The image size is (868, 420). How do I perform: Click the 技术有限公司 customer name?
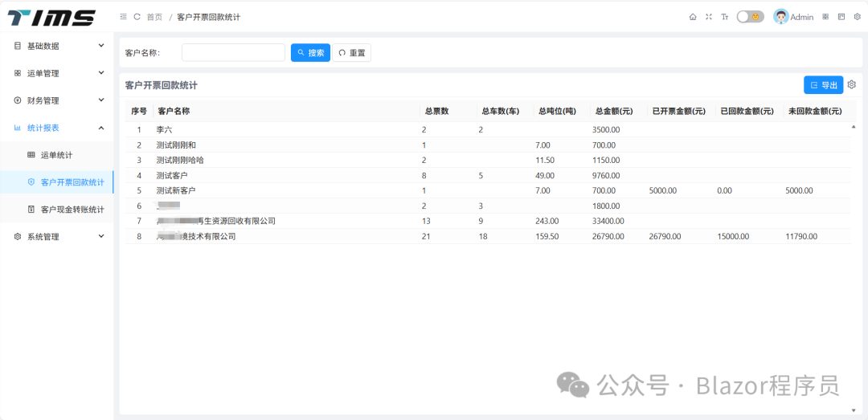tap(197, 236)
